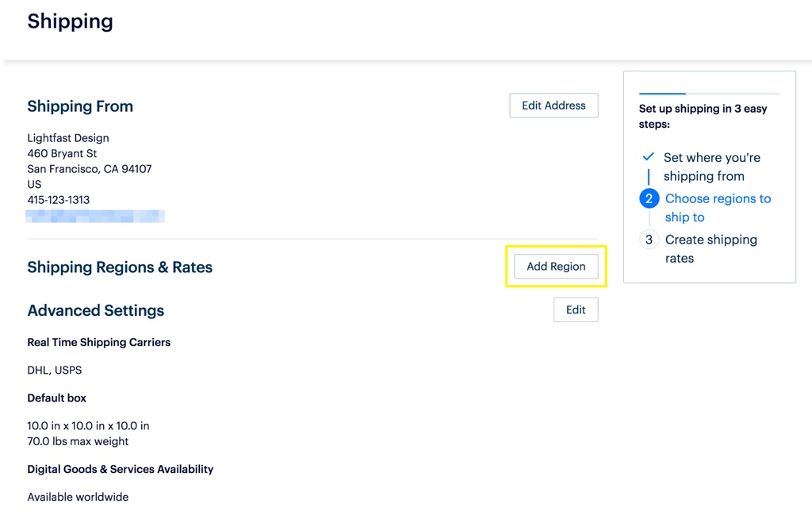Image resolution: width=812 pixels, height=515 pixels.
Task: Click the 415-123-1313 phone number
Action: pyautogui.click(x=59, y=200)
